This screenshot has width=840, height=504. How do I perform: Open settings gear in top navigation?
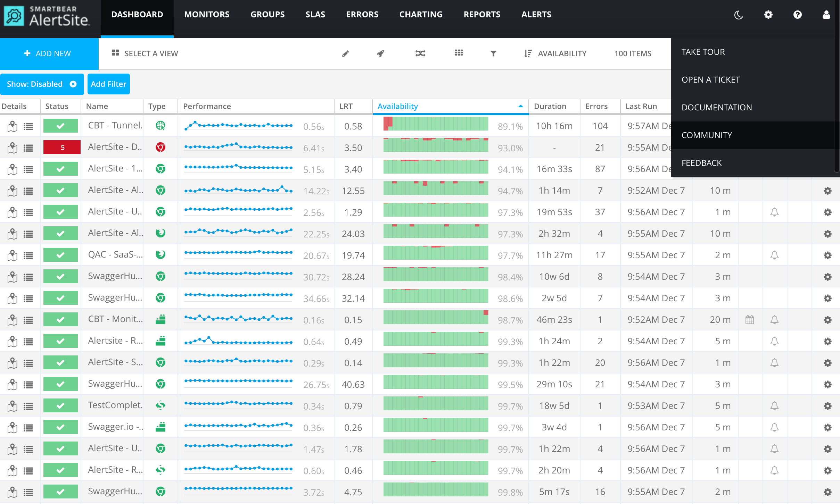coord(768,15)
